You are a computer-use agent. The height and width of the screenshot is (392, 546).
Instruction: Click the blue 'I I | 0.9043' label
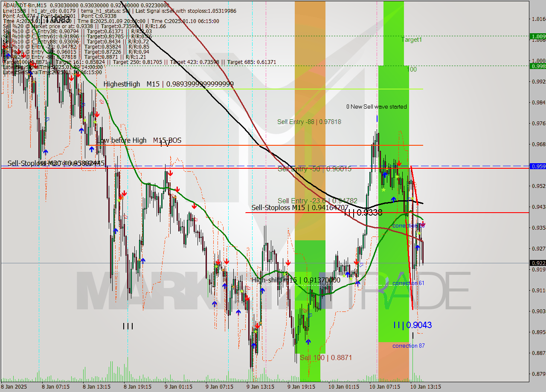pyautogui.click(x=412, y=325)
